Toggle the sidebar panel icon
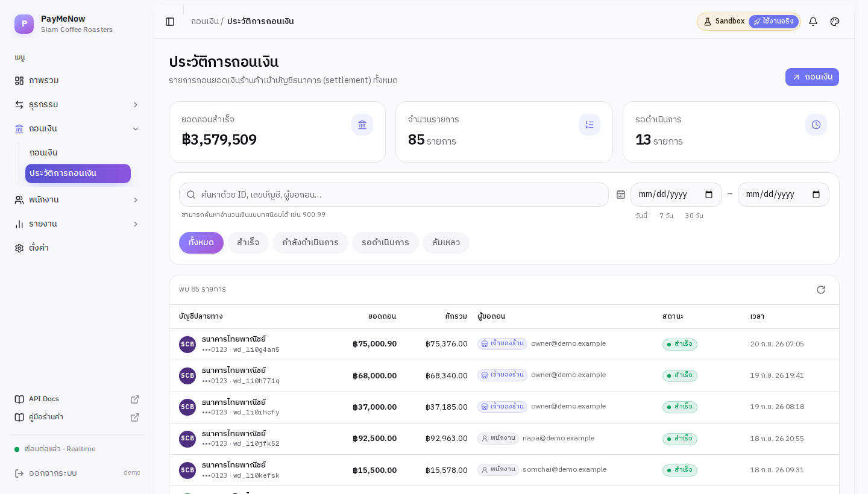The height and width of the screenshot is (494, 868). [x=170, y=22]
